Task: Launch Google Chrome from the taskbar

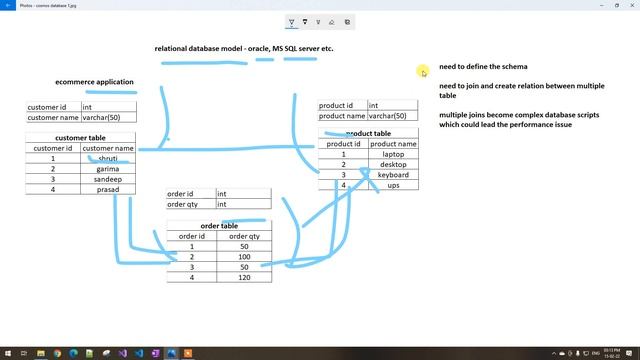Action: [x=57, y=353]
